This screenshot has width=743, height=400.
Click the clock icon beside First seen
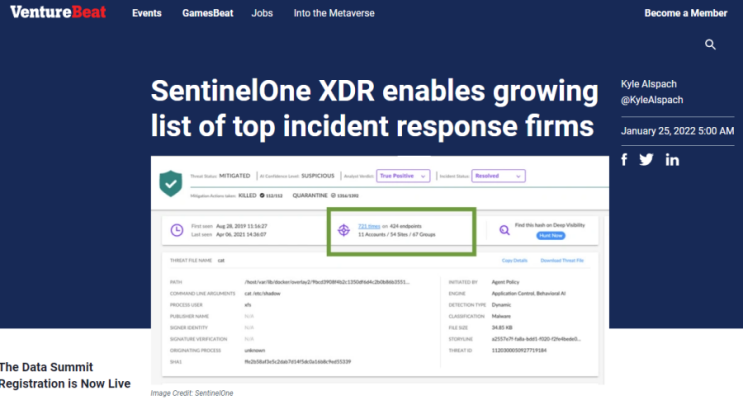click(x=177, y=230)
